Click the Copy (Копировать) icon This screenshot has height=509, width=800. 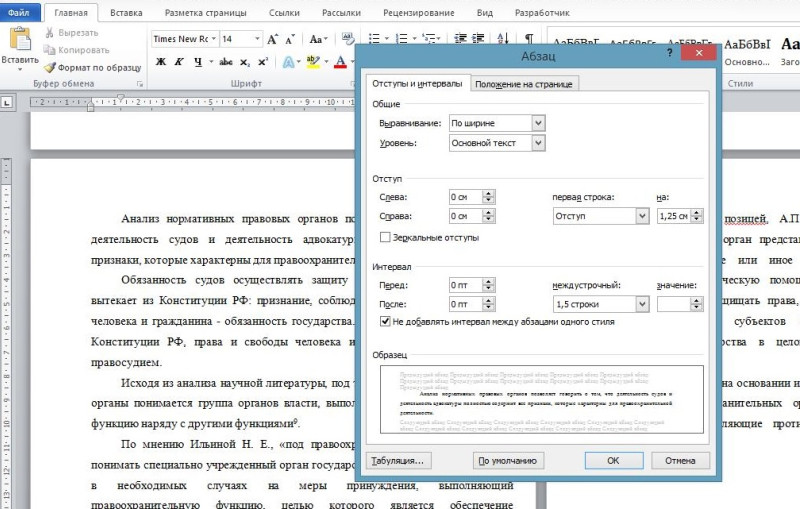click(49, 50)
